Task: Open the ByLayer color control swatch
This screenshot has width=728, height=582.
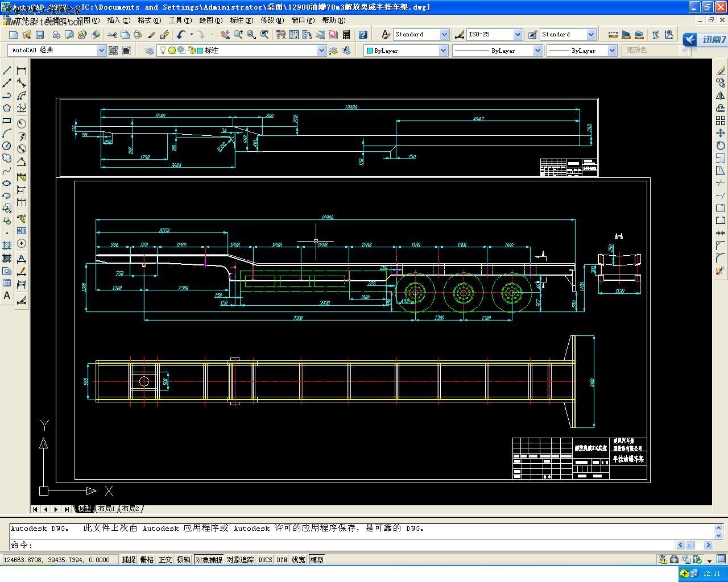Action: (406, 51)
